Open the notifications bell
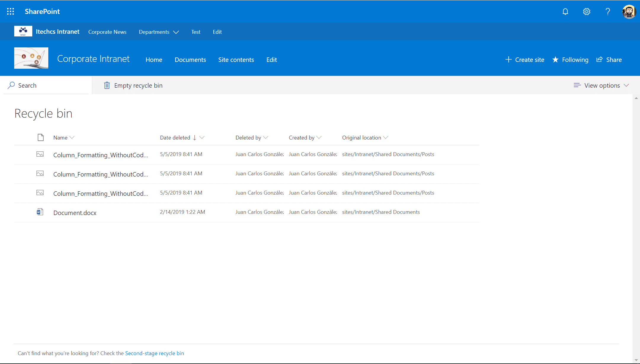 565,12
